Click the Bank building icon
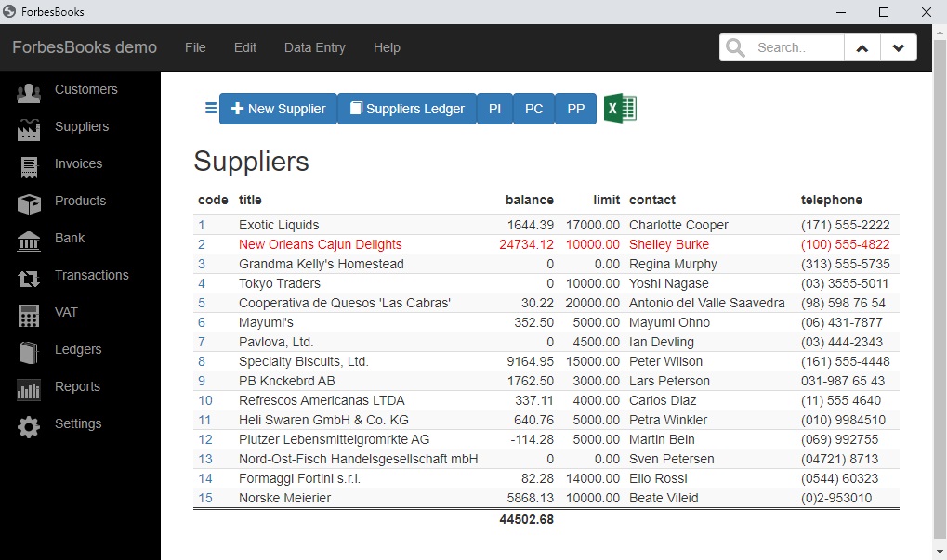 point(29,241)
